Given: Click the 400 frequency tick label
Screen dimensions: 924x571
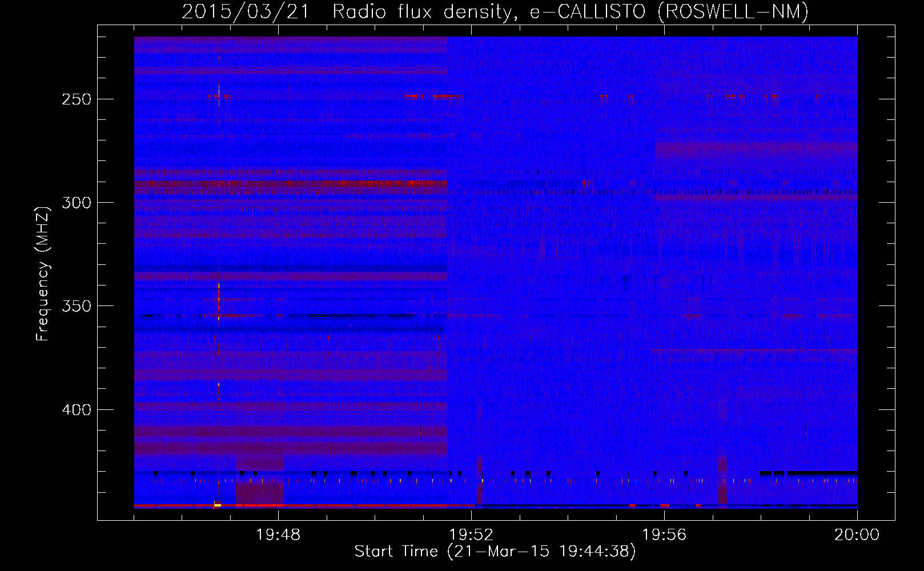Looking at the screenshot, I should tap(77, 410).
